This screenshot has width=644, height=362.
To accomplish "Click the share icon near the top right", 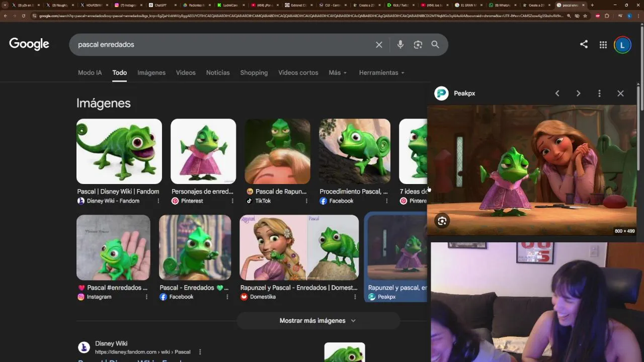I will [x=584, y=44].
